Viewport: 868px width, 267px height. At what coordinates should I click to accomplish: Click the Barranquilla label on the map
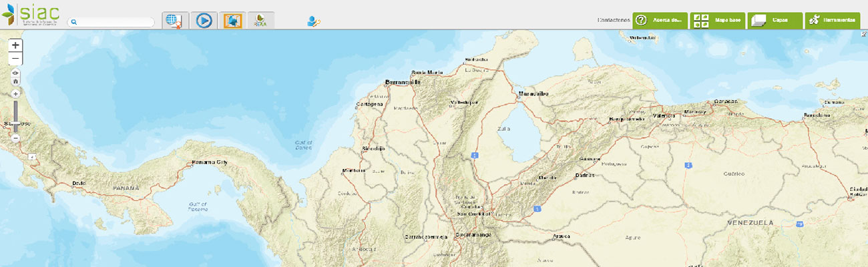(403, 82)
